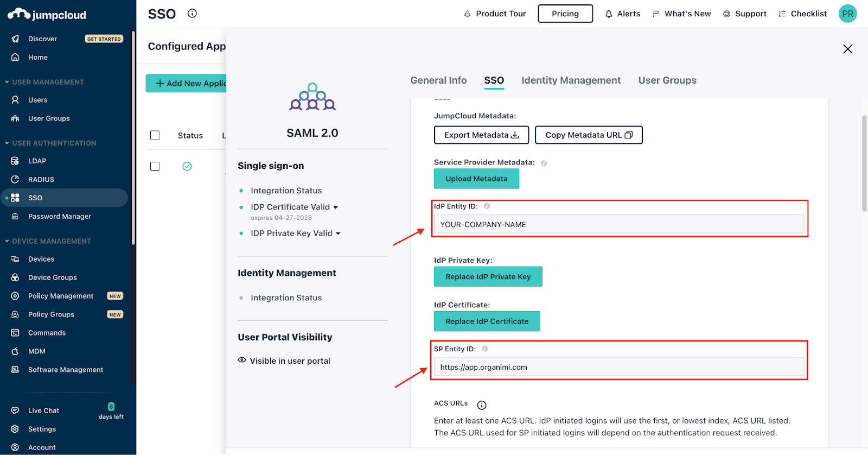The image size is (868, 455).
Task: Click Single sign-on Integration Status
Action: (286, 191)
